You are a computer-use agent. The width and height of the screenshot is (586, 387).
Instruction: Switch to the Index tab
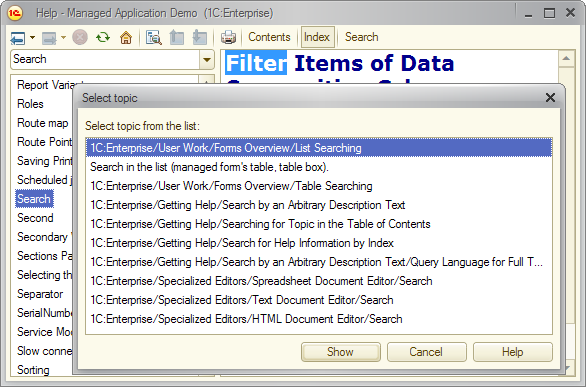[x=317, y=37]
